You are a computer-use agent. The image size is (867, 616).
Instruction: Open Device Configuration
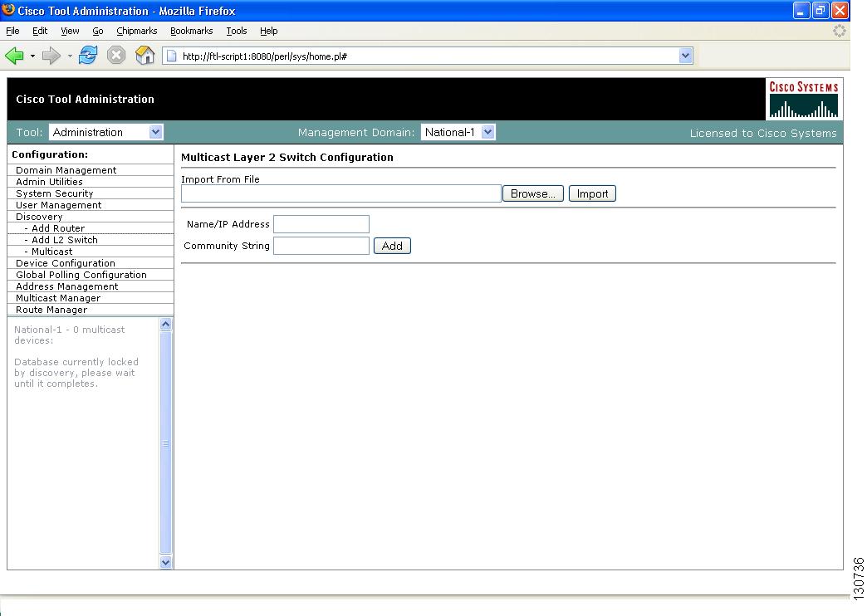(66, 263)
